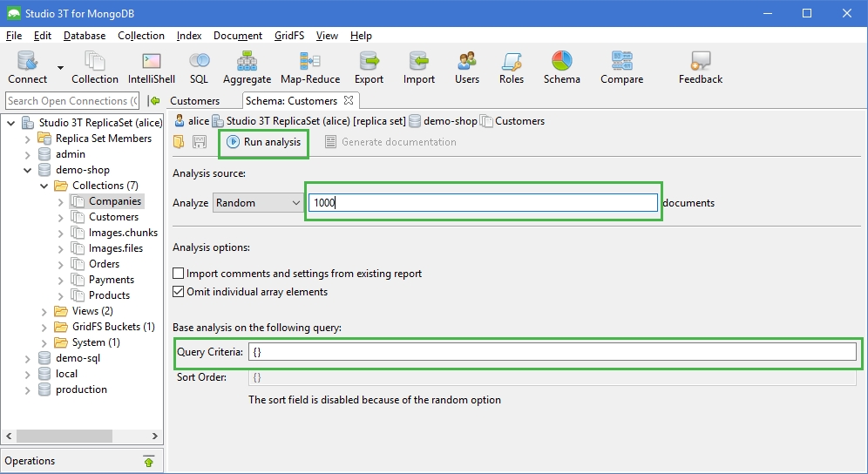Viewport: 868px width, 474px height.
Task: Collapse the demo-shop database
Action: [x=28, y=170]
